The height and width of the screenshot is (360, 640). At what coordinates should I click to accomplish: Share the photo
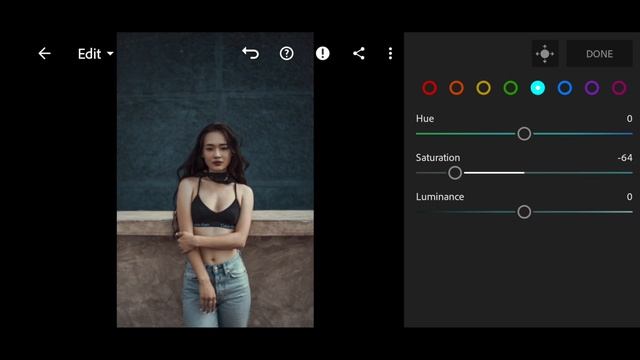pyautogui.click(x=358, y=53)
